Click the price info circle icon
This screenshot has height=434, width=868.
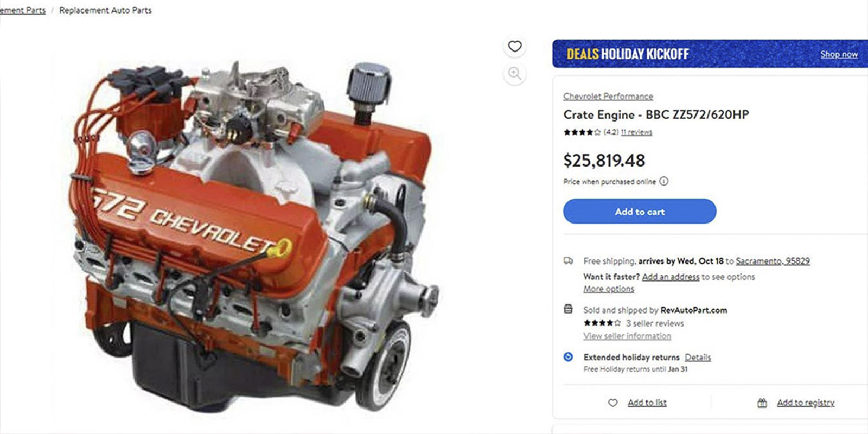click(x=663, y=181)
